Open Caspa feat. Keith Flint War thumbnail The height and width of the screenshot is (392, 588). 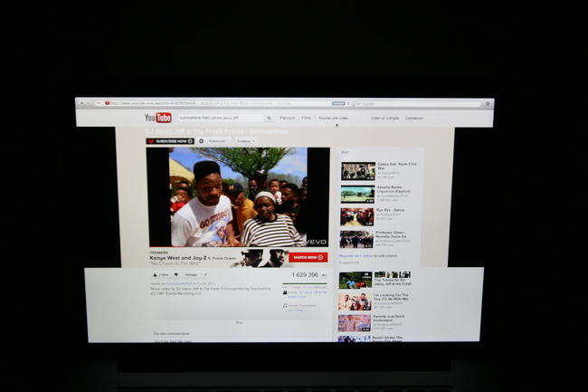point(358,171)
